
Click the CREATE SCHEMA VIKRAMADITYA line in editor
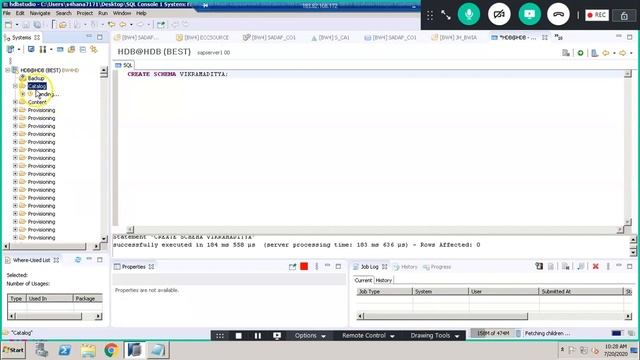178,74
